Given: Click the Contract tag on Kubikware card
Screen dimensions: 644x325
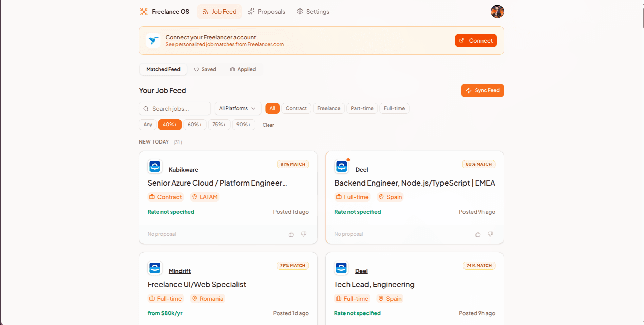Looking at the screenshot, I should pos(166,197).
